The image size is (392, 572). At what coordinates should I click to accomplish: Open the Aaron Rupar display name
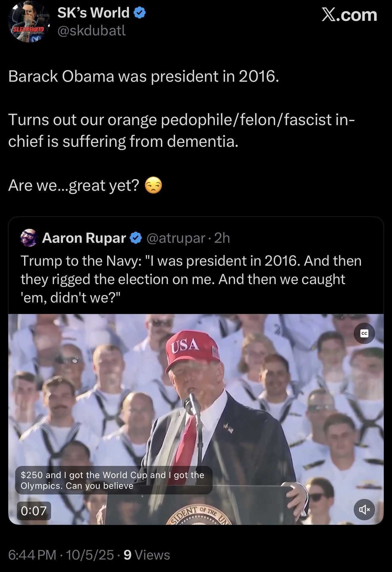[x=84, y=238]
